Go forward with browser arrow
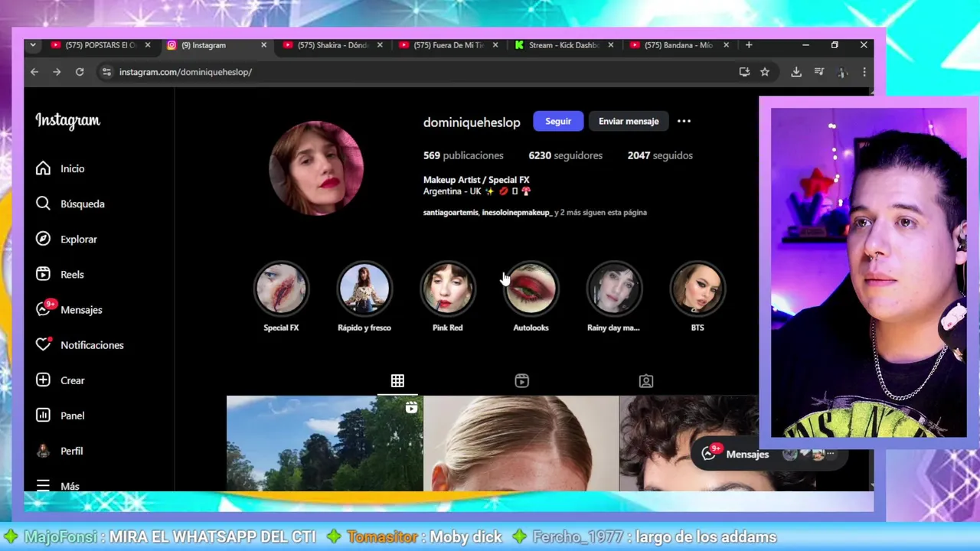The height and width of the screenshot is (551, 980). click(x=57, y=72)
